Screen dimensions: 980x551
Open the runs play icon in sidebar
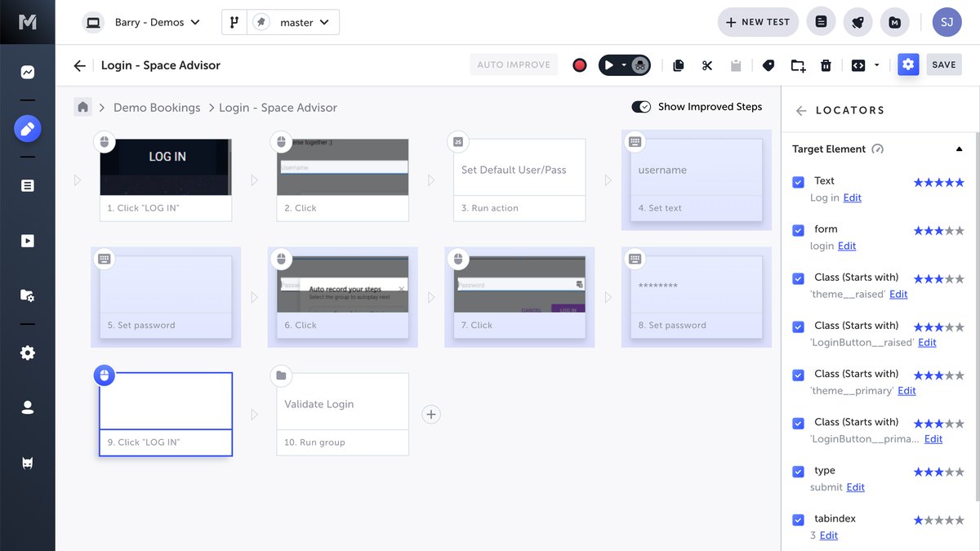coord(28,241)
